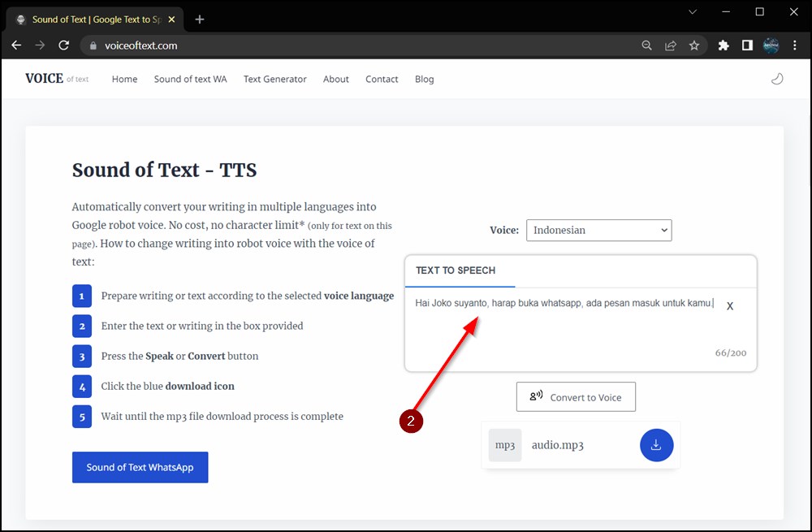This screenshot has height=532, width=812.
Task: Open Chrome three-dot menu
Action: pyautogui.click(x=795, y=45)
